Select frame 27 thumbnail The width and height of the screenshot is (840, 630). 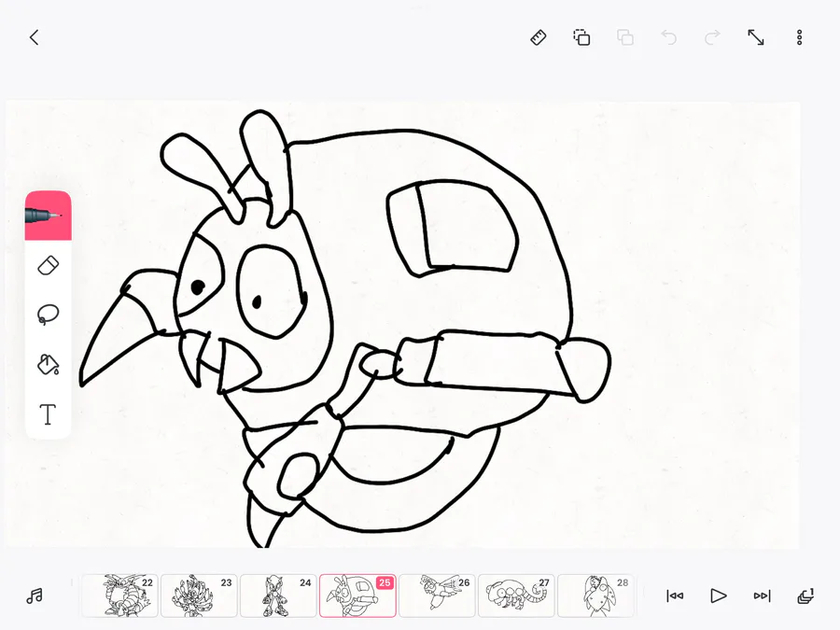click(x=516, y=595)
